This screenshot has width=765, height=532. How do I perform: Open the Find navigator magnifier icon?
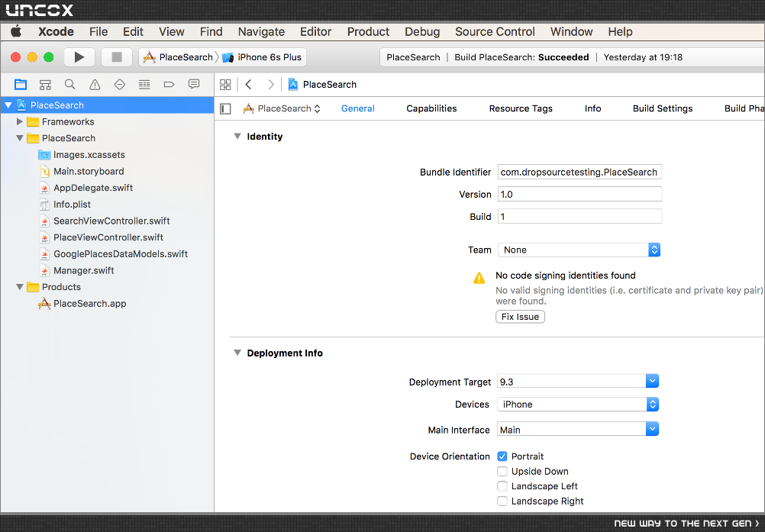pyautogui.click(x=69, y=85)
